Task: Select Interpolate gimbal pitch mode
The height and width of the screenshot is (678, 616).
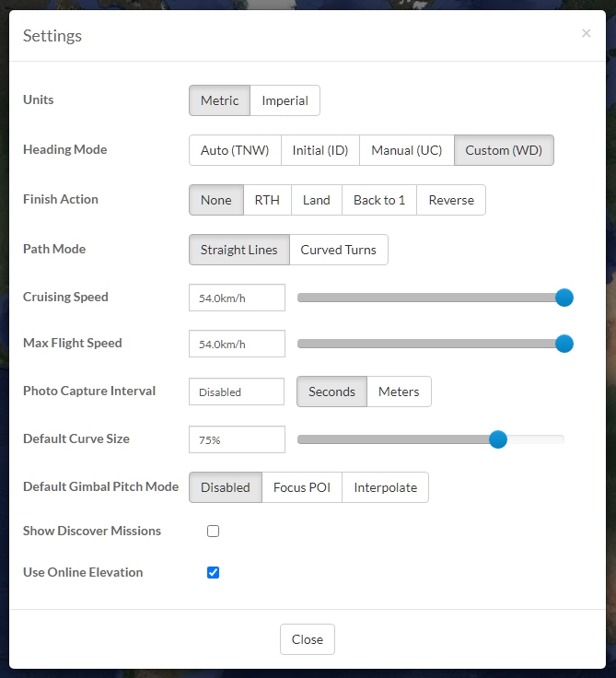Action: (385, 487)
